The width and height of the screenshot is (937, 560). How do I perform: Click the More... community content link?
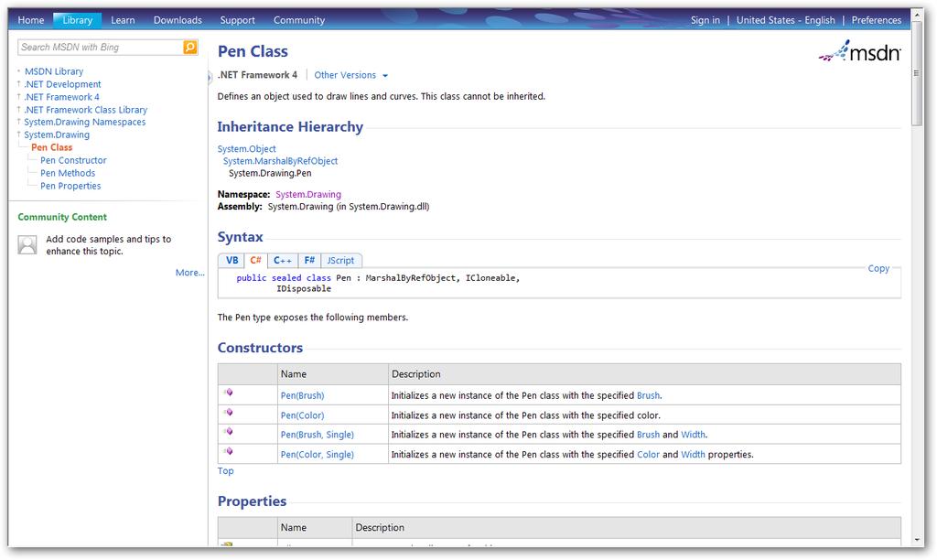click(190, 273)
